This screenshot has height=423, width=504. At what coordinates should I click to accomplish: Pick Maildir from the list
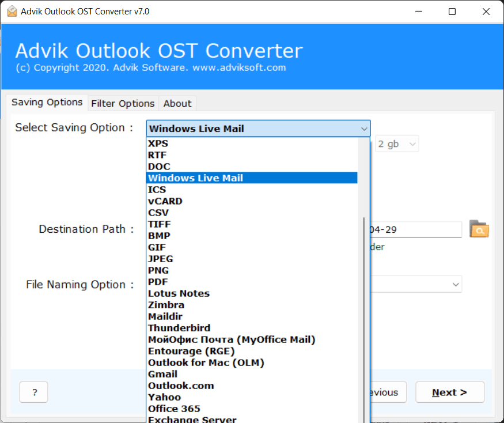(x=252, y=316)
